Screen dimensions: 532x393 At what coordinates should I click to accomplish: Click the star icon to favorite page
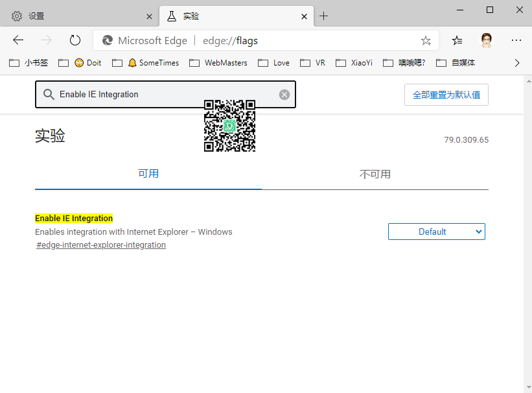(426, 40)
